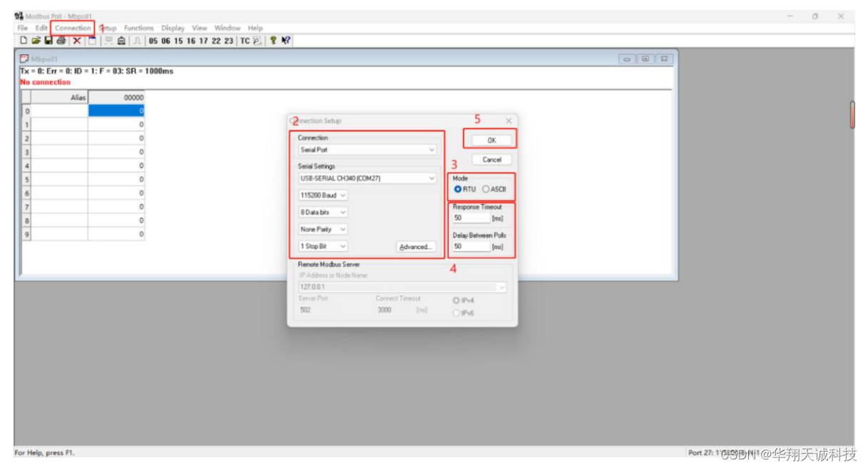Open the USB-SERIAL CH340 (COM27) port dropdown

367,178
